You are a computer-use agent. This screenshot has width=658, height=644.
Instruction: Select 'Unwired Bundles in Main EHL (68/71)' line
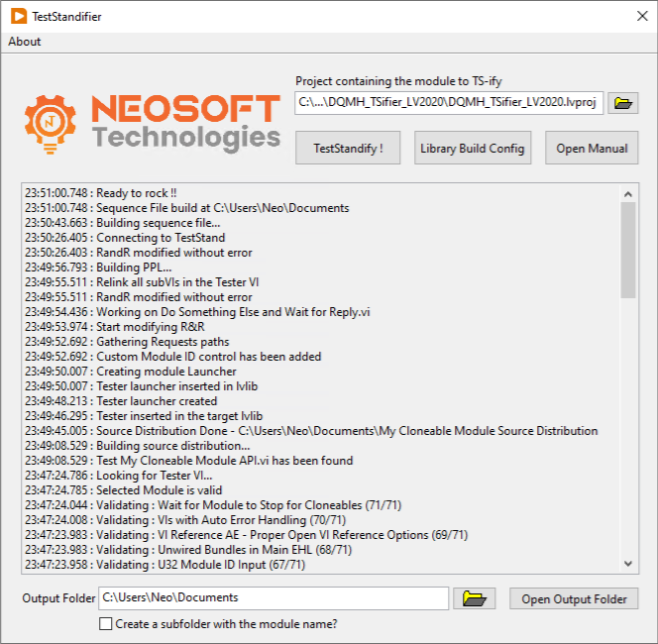coord(188,550)
